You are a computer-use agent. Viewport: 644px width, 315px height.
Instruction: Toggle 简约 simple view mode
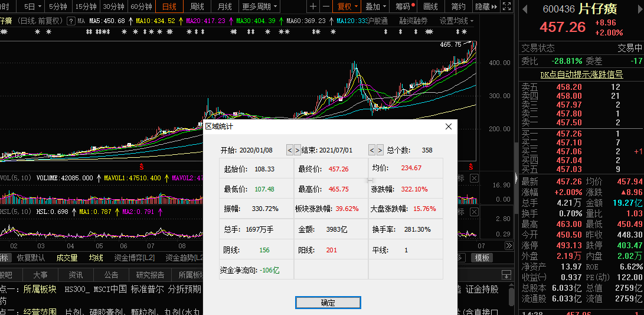click(458, 7)
